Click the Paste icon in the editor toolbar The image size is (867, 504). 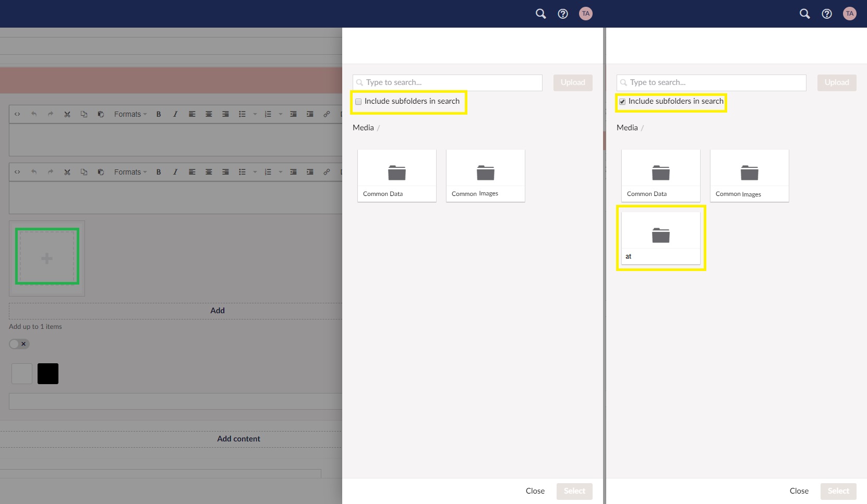click(101, 114)
